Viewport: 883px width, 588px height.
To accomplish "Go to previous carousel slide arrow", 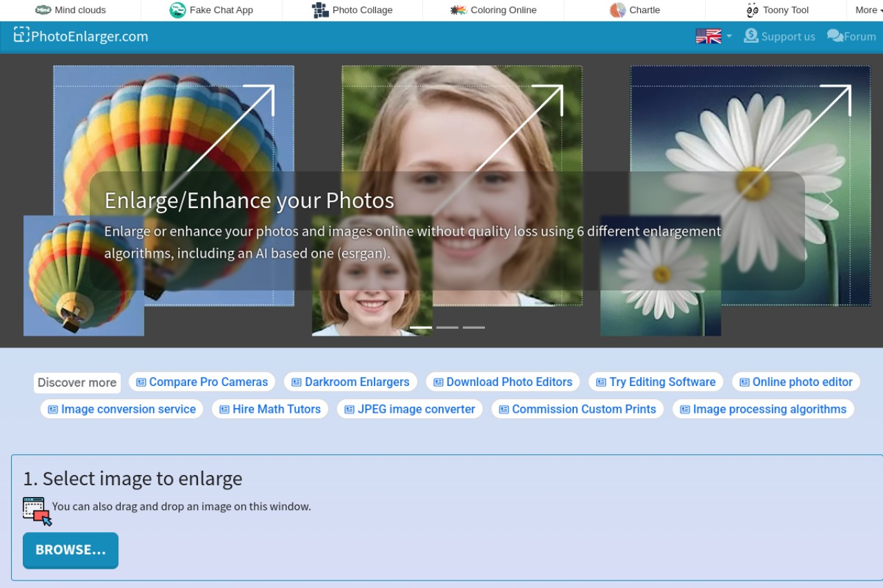I will pos(67,201).
